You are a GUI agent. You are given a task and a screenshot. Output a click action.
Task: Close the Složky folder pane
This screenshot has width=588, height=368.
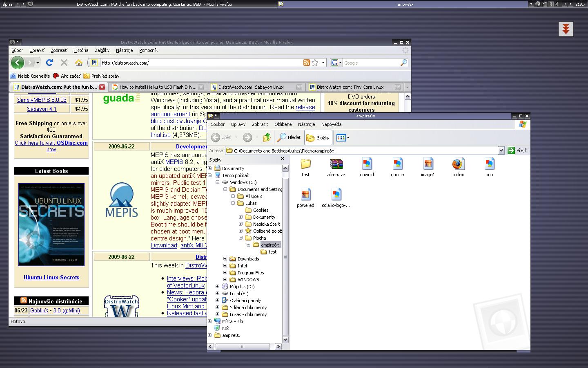[282, 159]
